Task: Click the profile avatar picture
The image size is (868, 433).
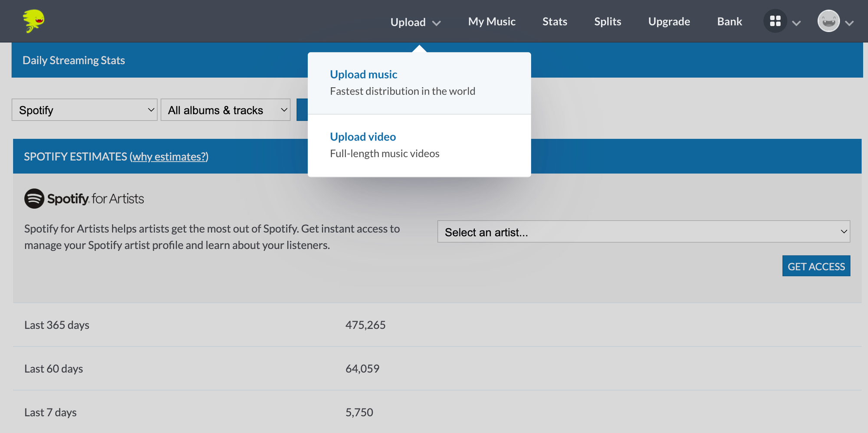Action: point(829,20)
